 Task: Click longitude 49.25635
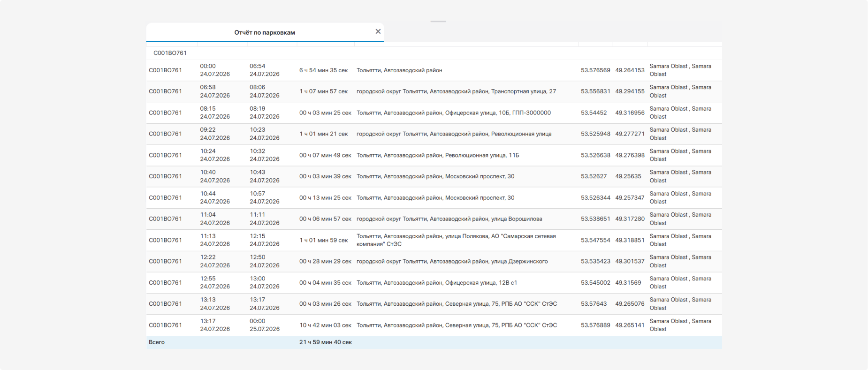point(628,176)
